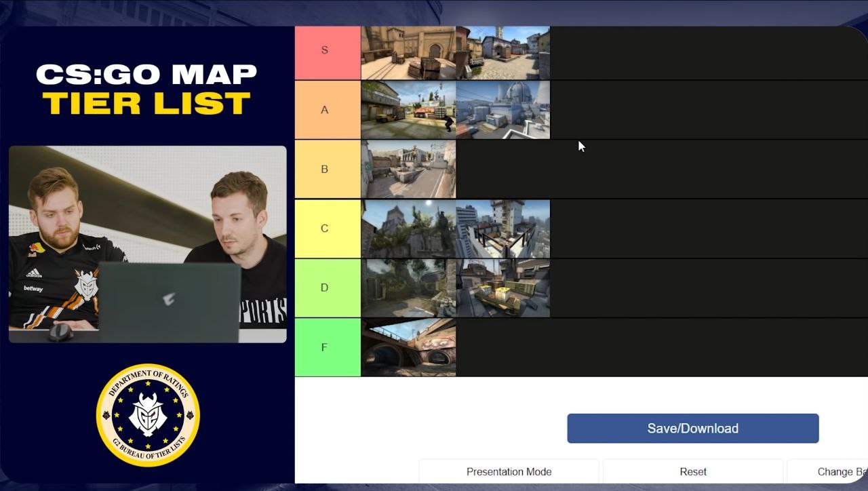Click the partly visible Change Background button
868x491 pixels.
pyautogui.click(x=827, y=472)
